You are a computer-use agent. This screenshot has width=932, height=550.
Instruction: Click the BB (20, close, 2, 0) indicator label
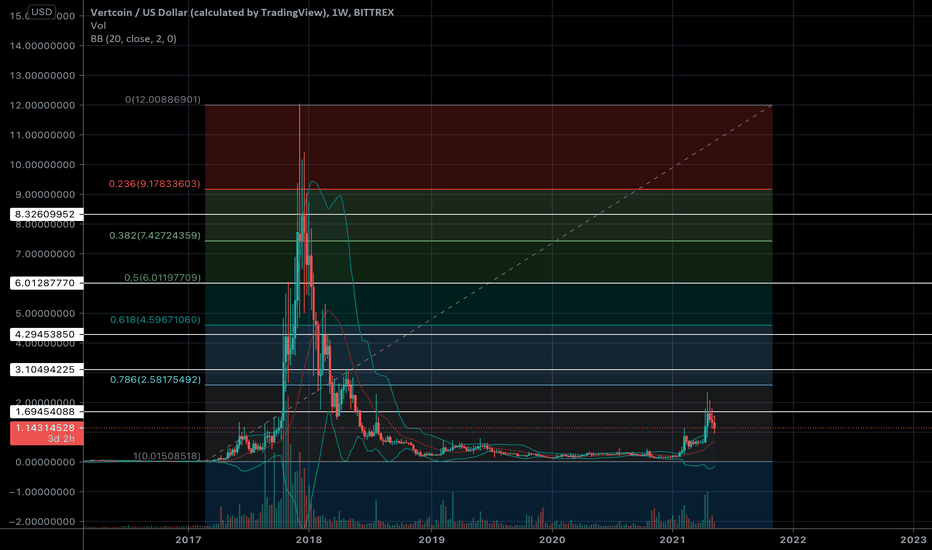(133, 39)
